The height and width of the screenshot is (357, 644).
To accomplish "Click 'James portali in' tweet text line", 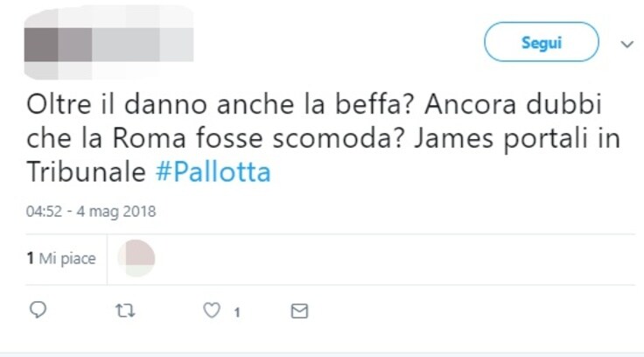I will click(x=516, y=138).
